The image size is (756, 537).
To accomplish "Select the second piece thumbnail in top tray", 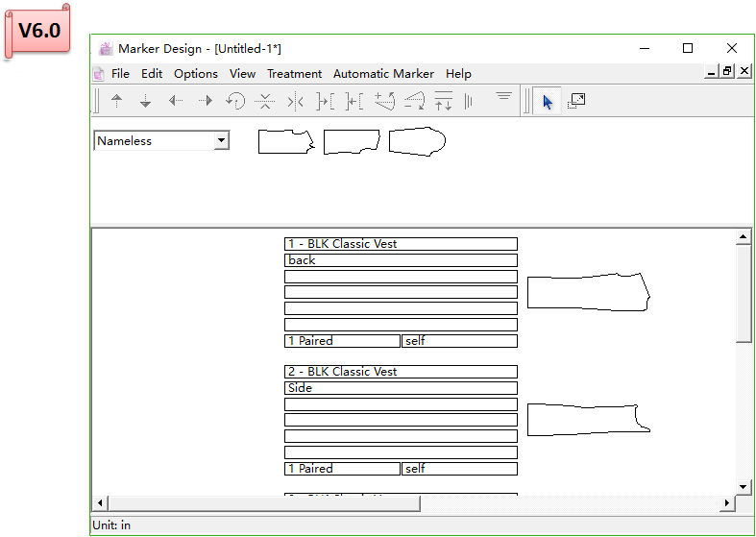I will click(352, 142).
